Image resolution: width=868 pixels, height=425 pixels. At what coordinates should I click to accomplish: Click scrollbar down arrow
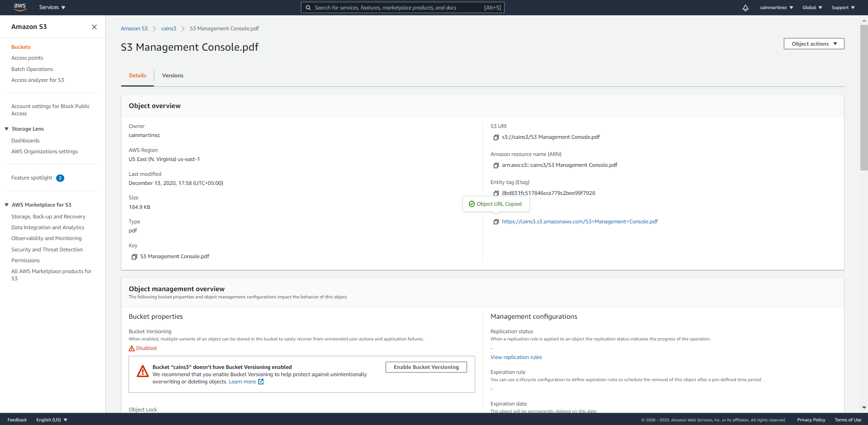864,408
